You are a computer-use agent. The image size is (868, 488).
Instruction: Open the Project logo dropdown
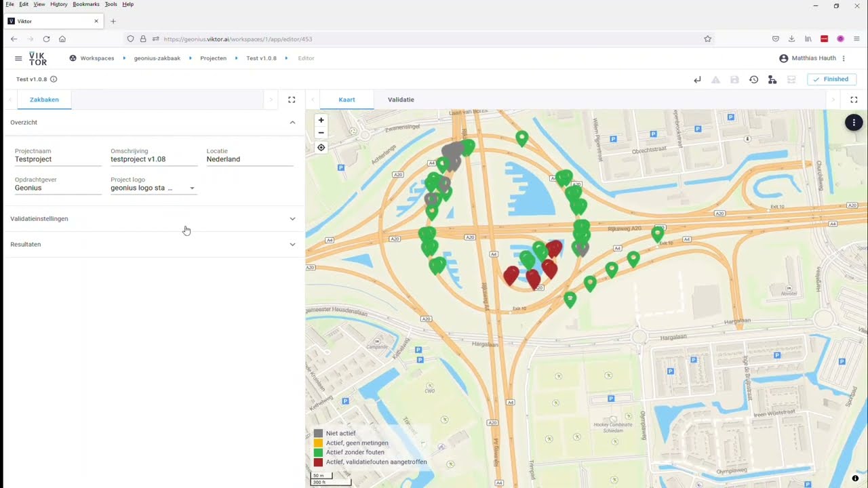pos(154,188)
